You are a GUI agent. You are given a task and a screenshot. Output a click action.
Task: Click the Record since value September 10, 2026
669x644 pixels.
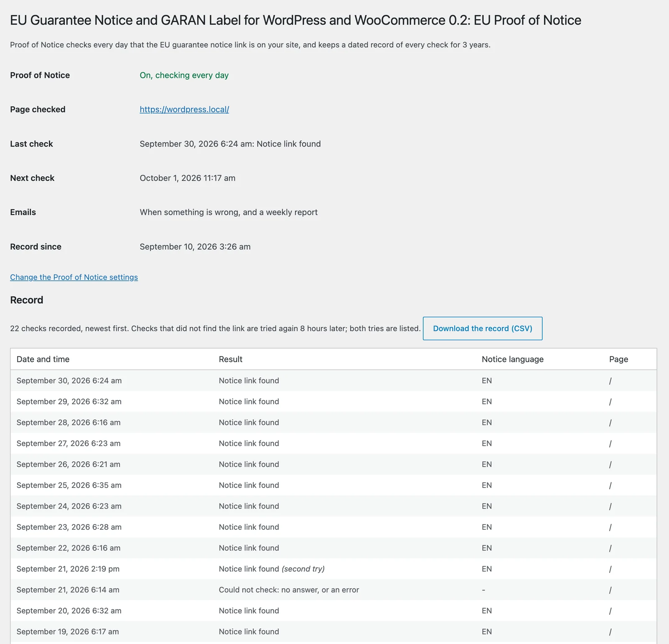pyautogui.click(x=195, y=247)
